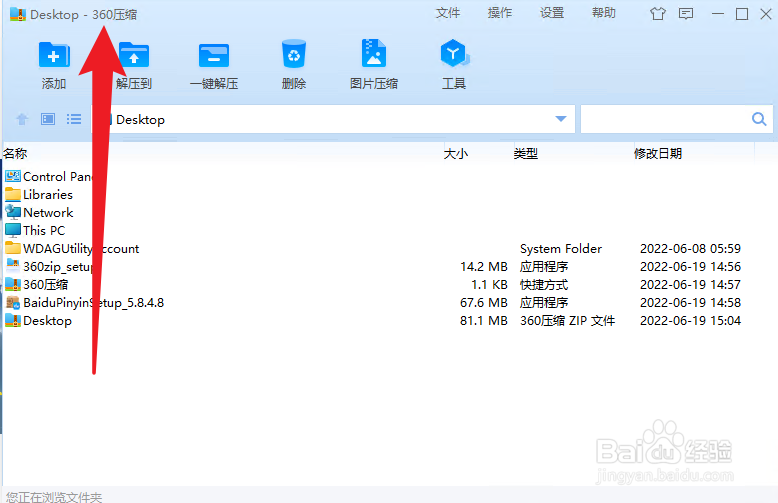The image size is (778, 503).
Task: Open the 帮助 (Help) menu
Action: pos(604,13)
